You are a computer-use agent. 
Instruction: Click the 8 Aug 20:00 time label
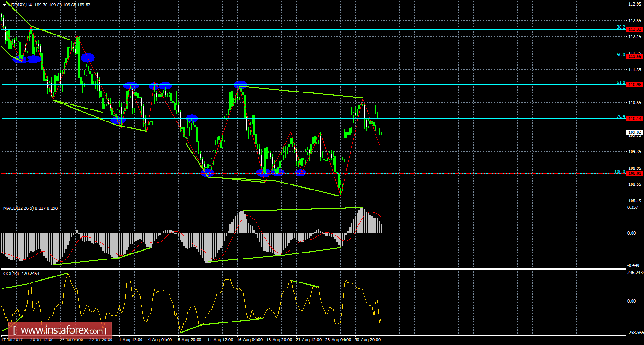189,340
